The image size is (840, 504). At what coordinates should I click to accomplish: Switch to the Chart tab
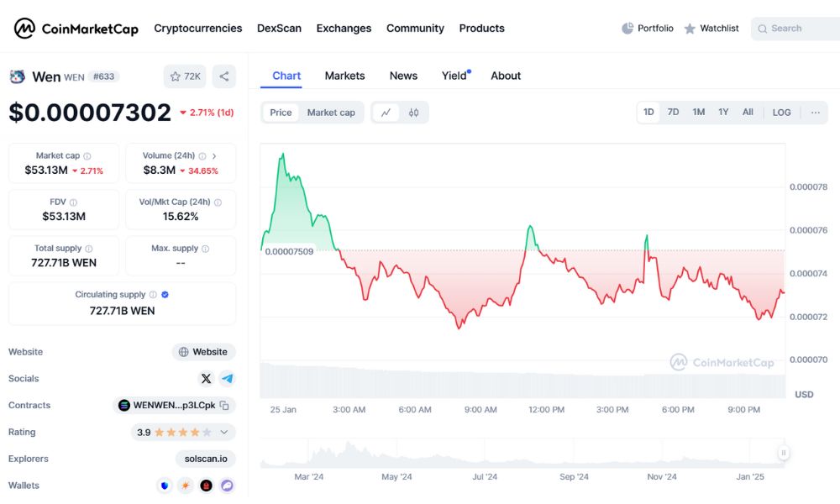pyautogui.click(x=286, y=76)
